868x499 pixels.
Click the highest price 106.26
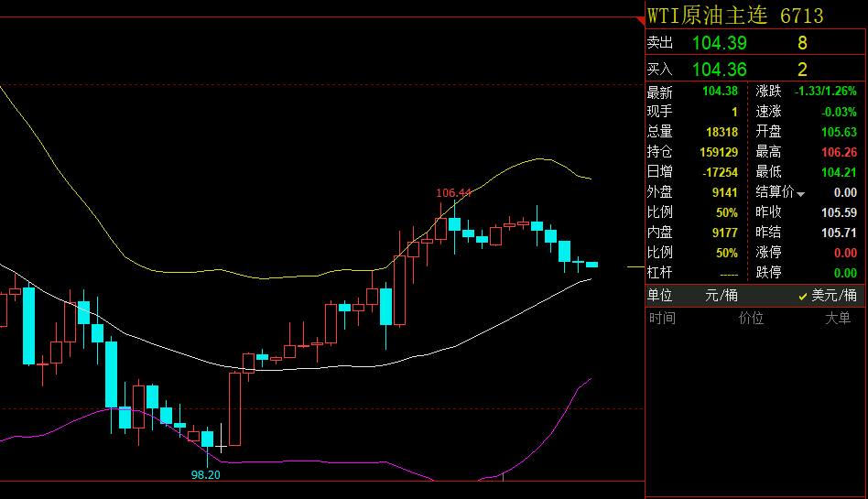click(840, 152)
